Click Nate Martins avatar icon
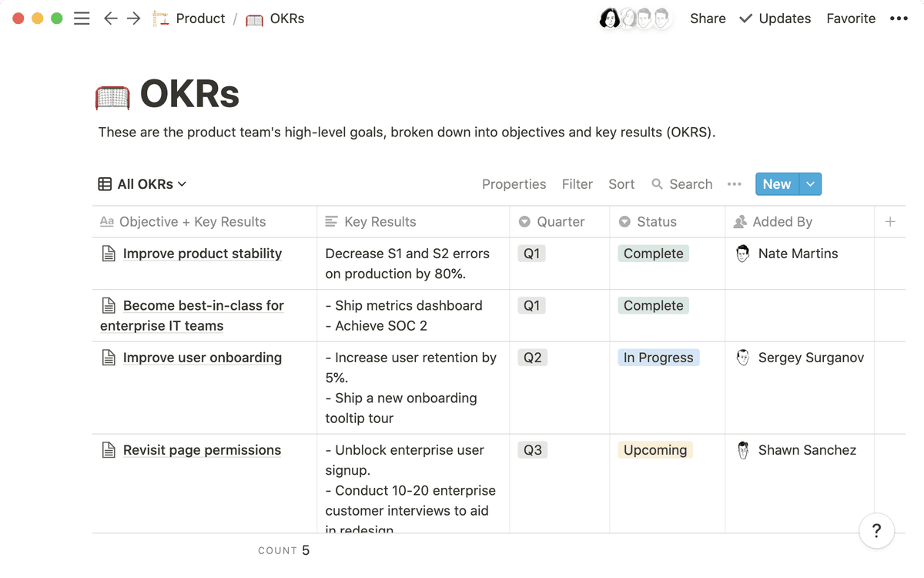Screen dimensions: 924x578 pos(743,254)
